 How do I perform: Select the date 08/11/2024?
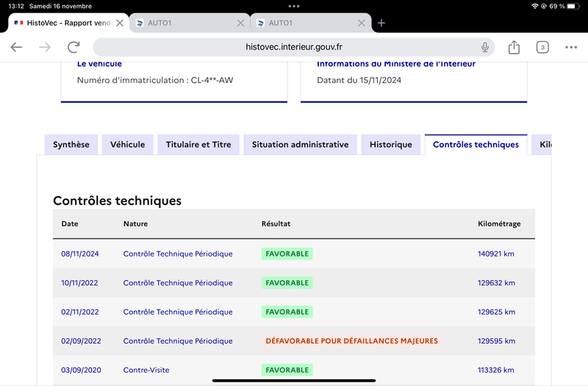pos(80,254)
